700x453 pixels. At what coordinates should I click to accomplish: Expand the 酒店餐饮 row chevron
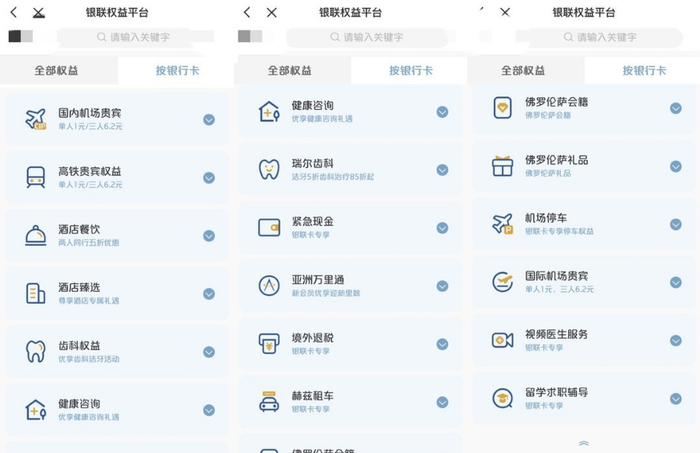(x=209, y=236)
